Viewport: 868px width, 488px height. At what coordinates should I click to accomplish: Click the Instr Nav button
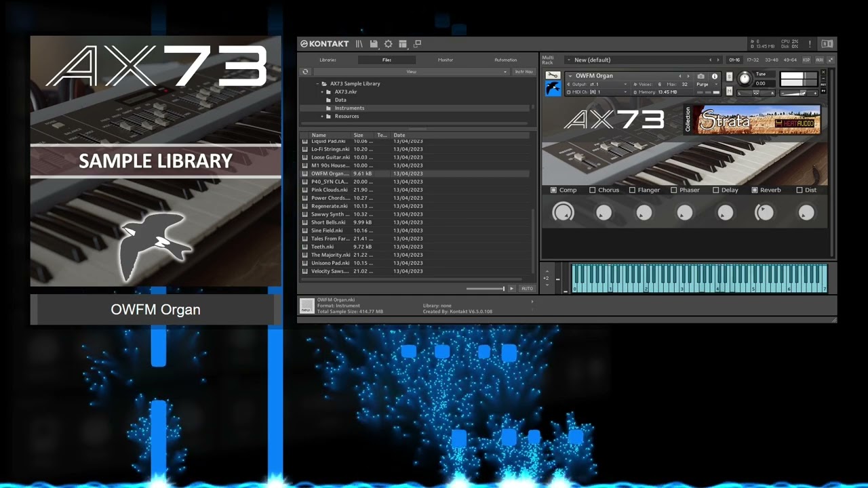point(524,71)
